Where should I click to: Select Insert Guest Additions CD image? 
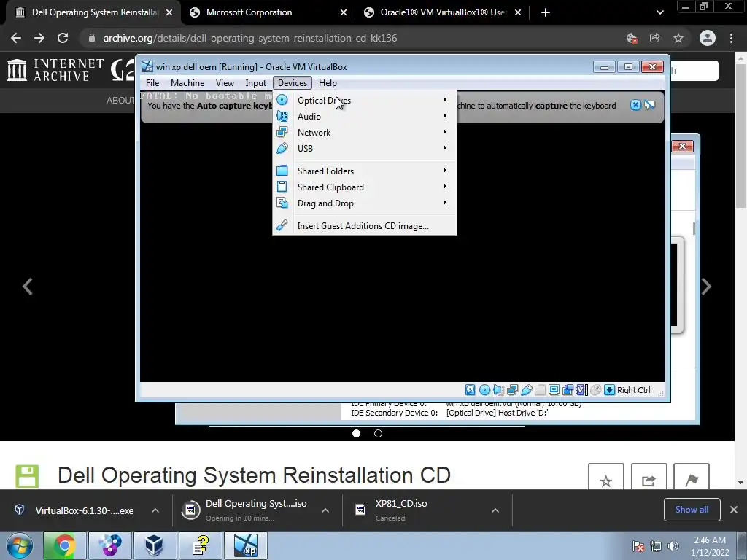pos(365,226)
